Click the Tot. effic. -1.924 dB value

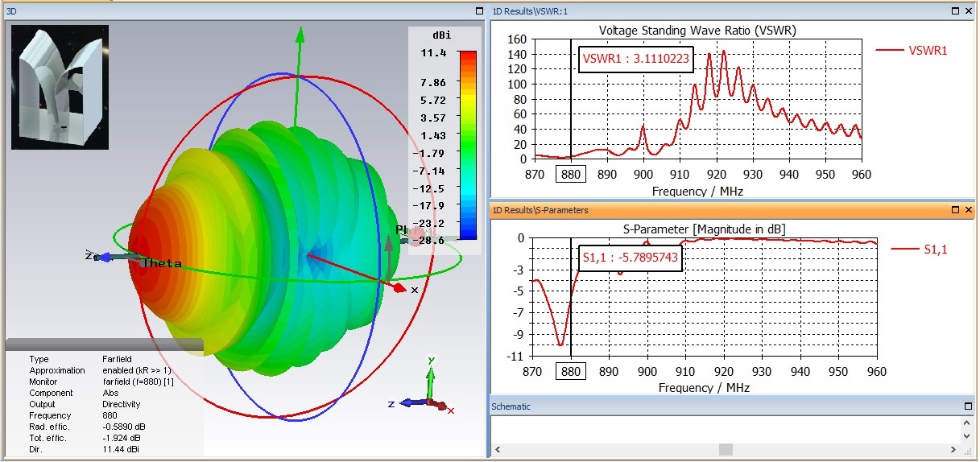pos(123,438)
